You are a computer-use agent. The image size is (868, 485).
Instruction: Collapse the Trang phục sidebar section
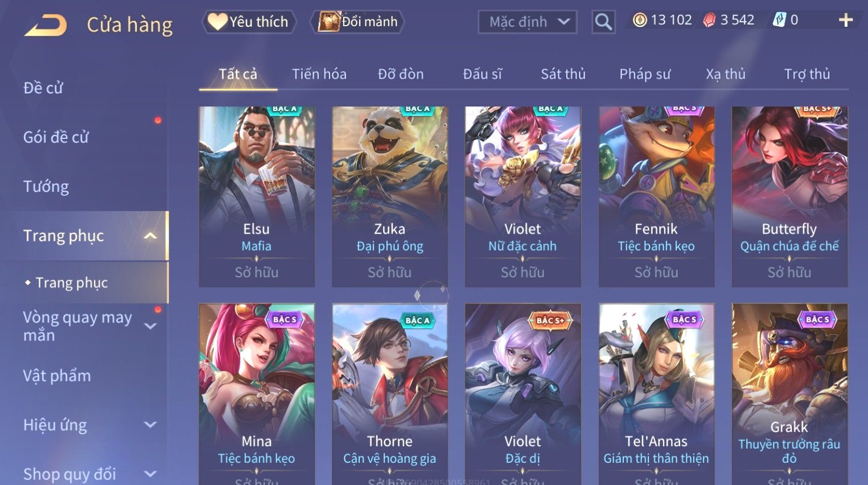[x=150, y=236]
